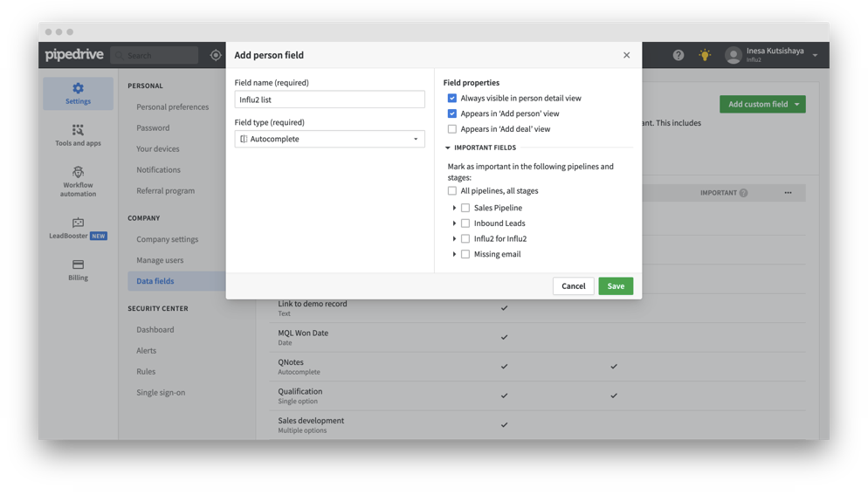Open the Field type dropdown

point(329,139)
